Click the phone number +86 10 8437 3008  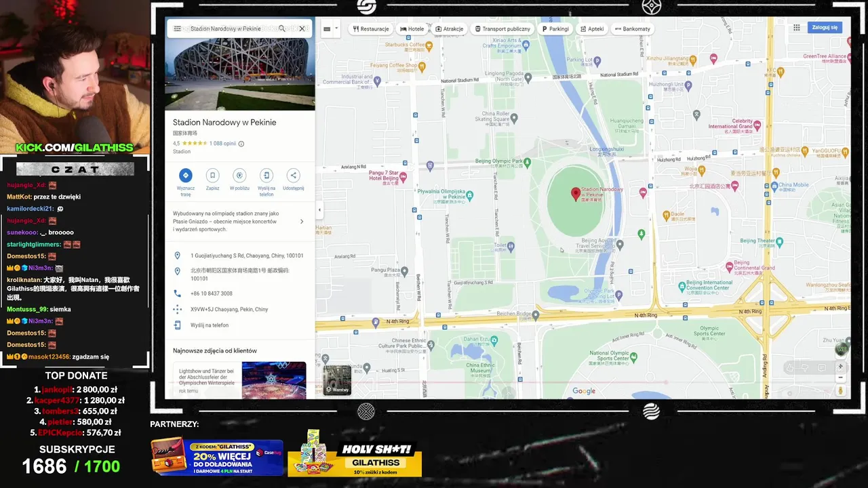click(212, 293)
